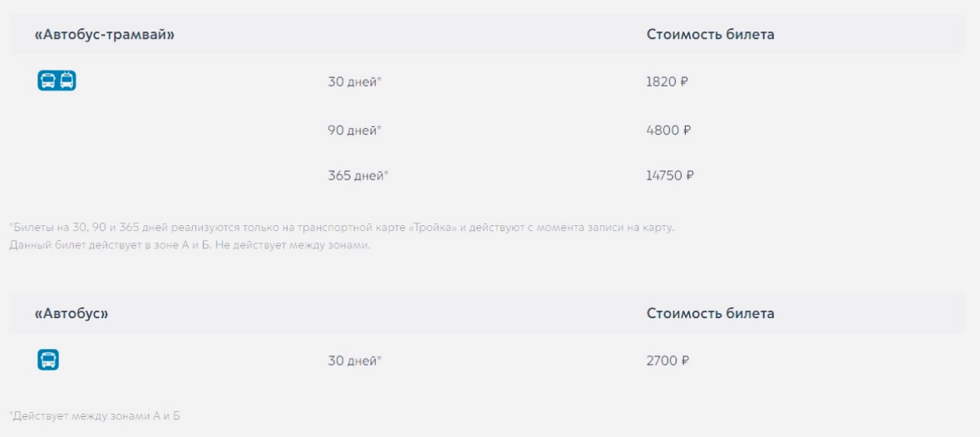Click the single bus icon under «Автобус»
Image resolution: width=980 pixels, height=437 pixels.
point(48,360)
